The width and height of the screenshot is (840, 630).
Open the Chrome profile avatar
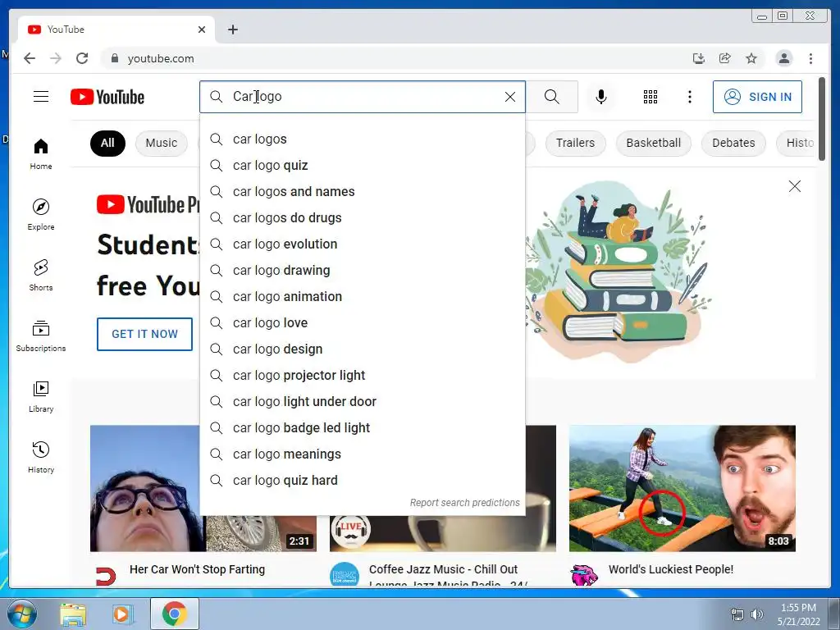(783, 58)
